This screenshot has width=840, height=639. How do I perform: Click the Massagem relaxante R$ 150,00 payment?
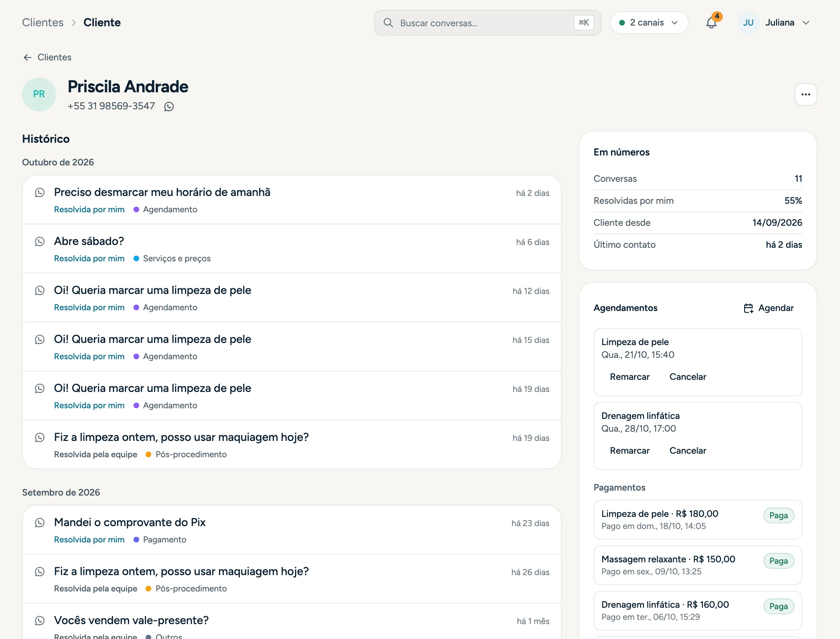point(698,565)
